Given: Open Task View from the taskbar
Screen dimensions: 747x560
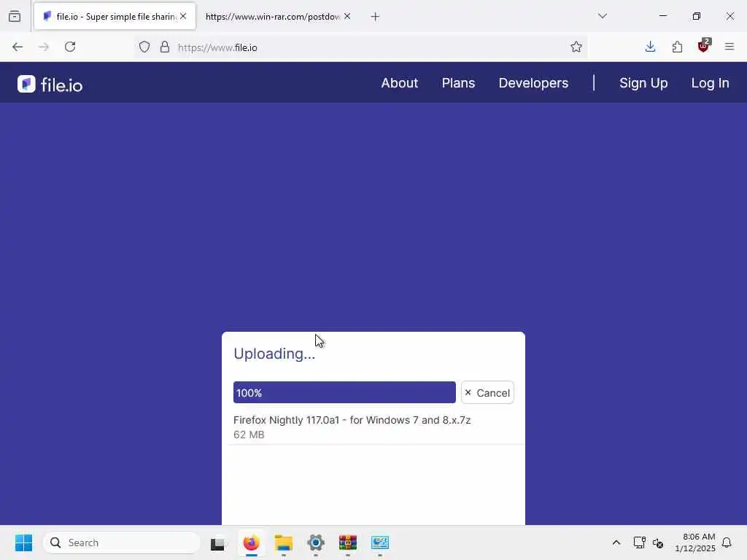Looking at the screenshot, I should [x=217, y=542].
